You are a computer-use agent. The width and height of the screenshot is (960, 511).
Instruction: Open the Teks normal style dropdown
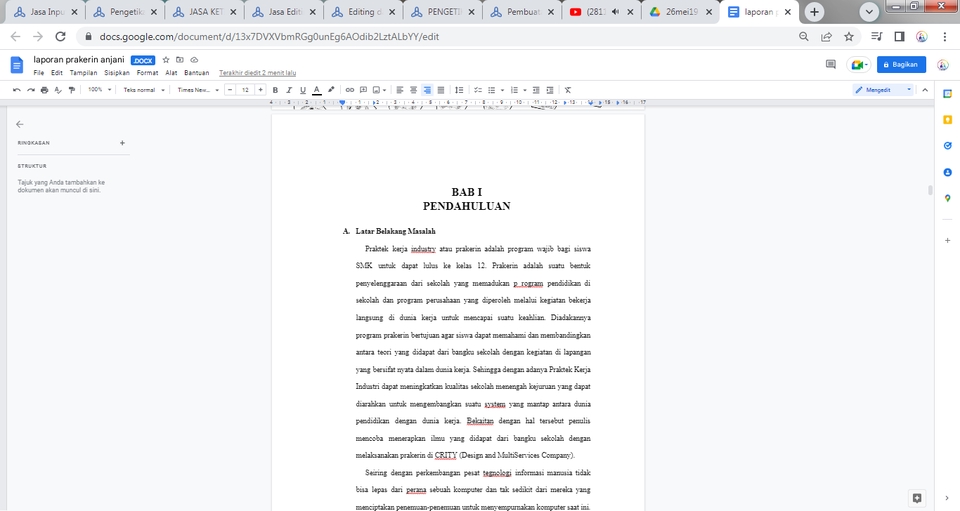(x=144, y=90)
